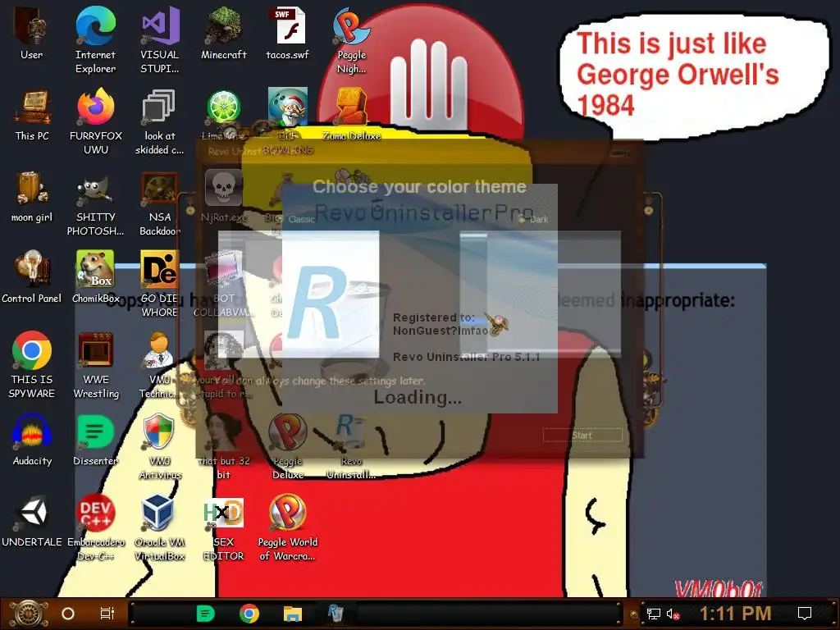
Task: Open the VISUAL STUPI... Visual Studio shortcut
Action: (160, 40)
